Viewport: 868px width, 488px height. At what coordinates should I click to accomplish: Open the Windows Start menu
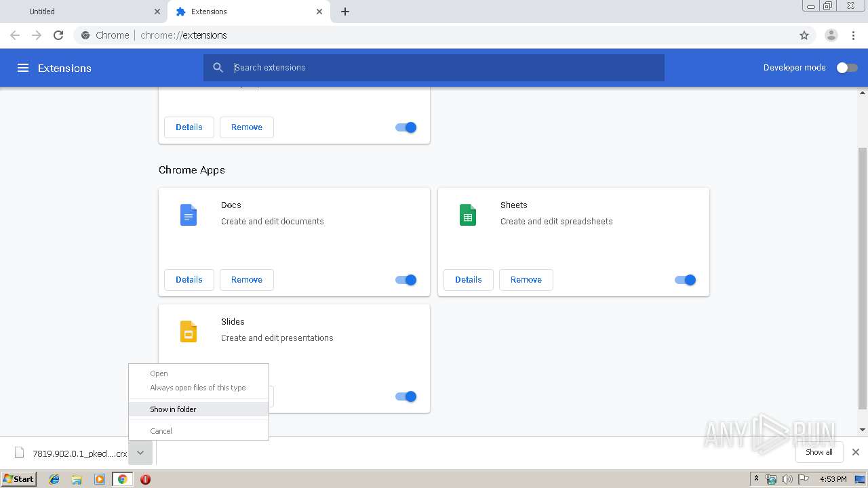tap(19, 479)
